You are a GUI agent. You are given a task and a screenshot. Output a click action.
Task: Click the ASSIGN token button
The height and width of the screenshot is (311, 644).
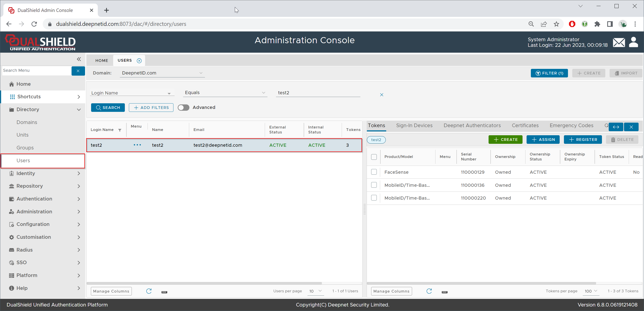(x=543, y=139)
